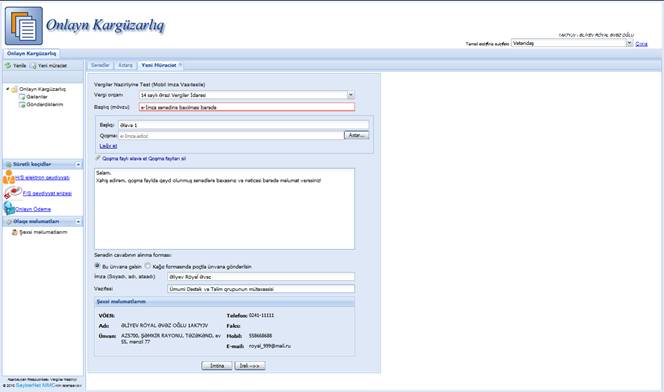The width and height of the screenshot is (664, 392).
Task: Select the Bu ünvana gəlsin radio option
Action: click(x=97, y=266)
